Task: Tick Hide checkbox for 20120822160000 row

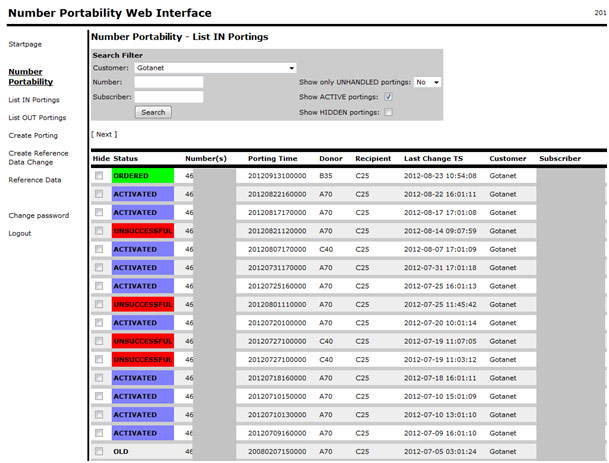Action: [99, 194]
